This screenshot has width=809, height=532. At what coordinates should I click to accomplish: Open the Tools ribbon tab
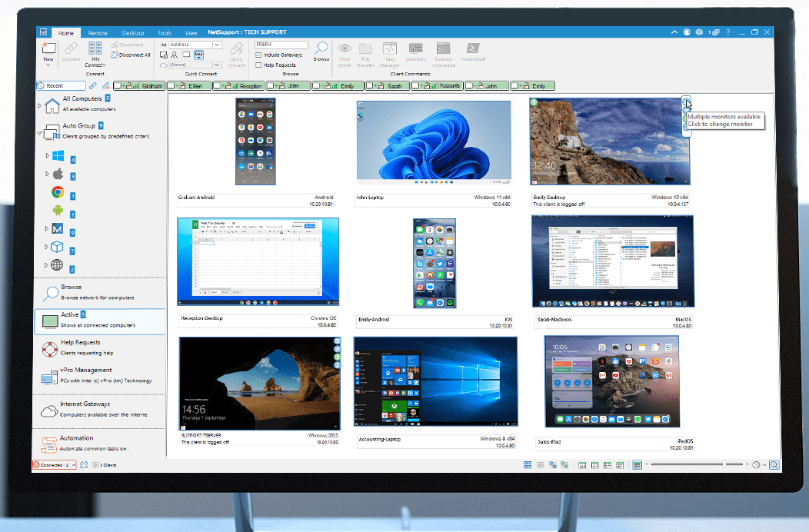tap(165, 33)
